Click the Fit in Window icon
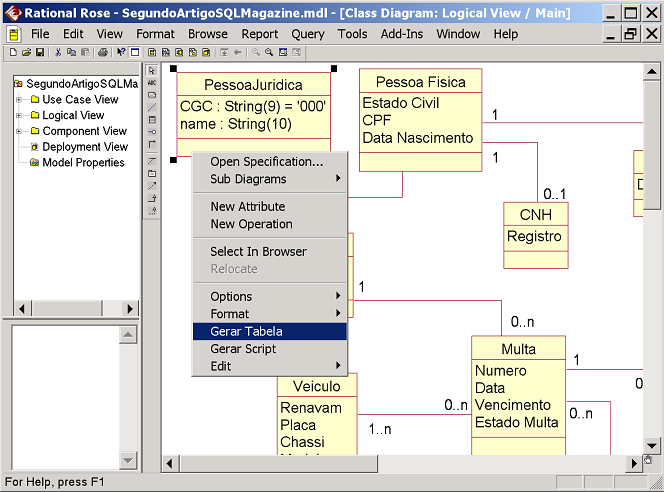The width and height of the screenshot is (664, 492). tap(283, 53)
